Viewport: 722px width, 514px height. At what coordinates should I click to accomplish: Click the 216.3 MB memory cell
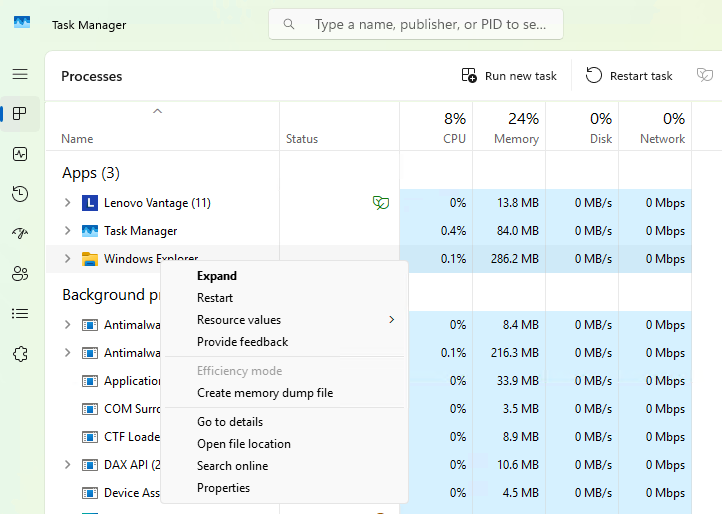pos(509,353)
